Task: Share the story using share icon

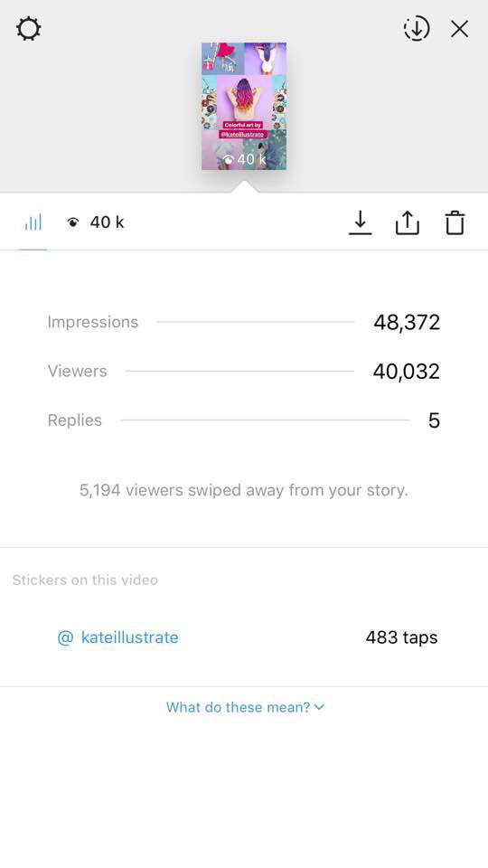Action: [x=408, y=222]
